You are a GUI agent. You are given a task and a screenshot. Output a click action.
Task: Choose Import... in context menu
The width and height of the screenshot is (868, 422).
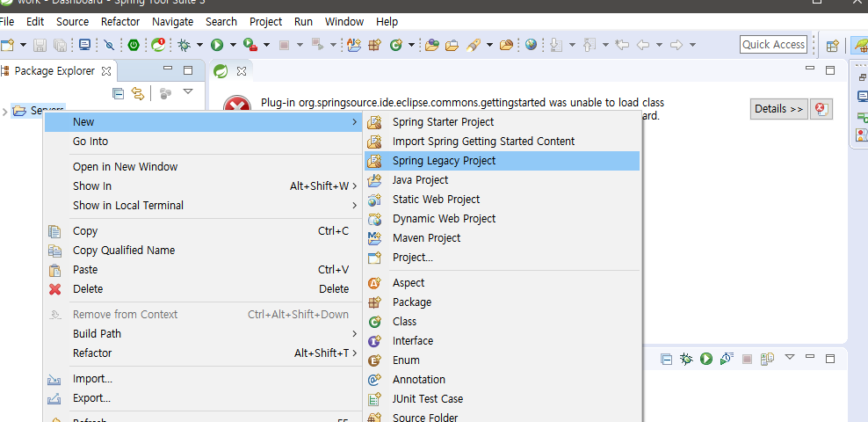(203, 379)
